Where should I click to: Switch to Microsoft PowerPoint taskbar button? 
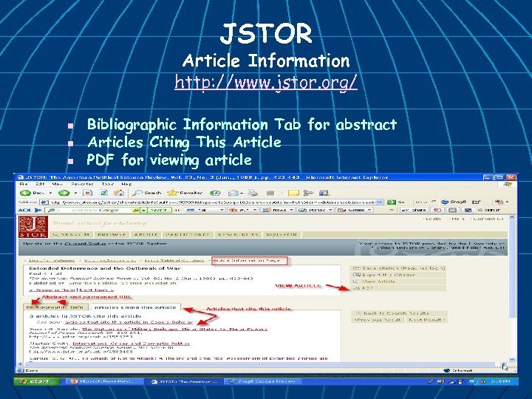[x=104, y=381]
